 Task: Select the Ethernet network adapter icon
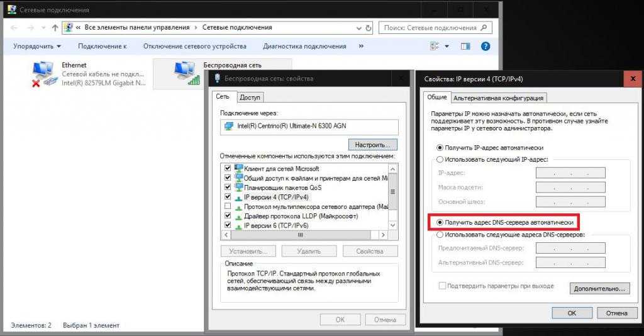[45, 74]
